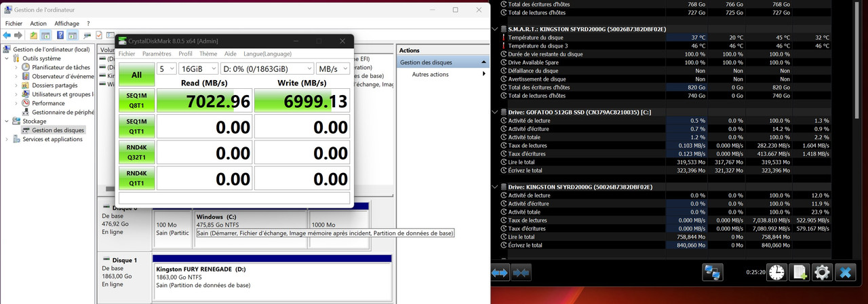Click the Performance tree icon

coord(26,103)
